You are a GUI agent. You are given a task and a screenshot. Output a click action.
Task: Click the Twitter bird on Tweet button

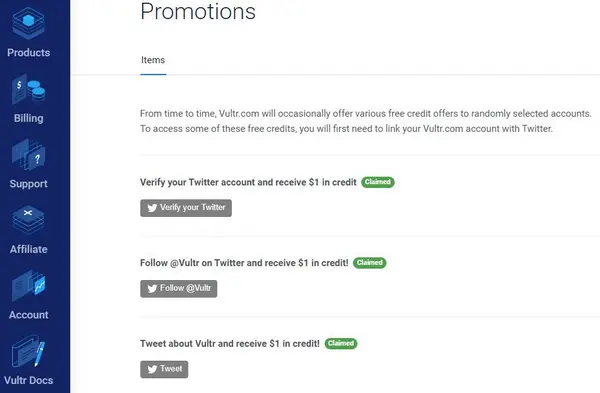[152, 369]
